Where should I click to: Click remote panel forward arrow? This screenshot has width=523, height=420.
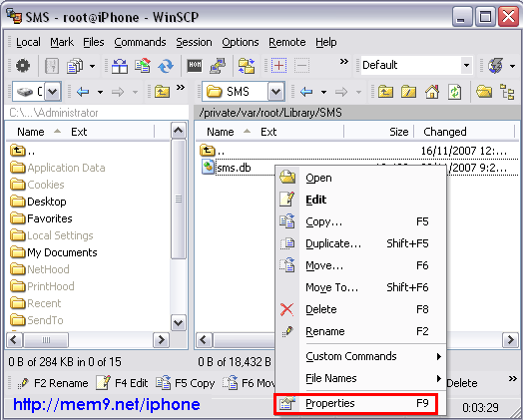tap(341, 92)
